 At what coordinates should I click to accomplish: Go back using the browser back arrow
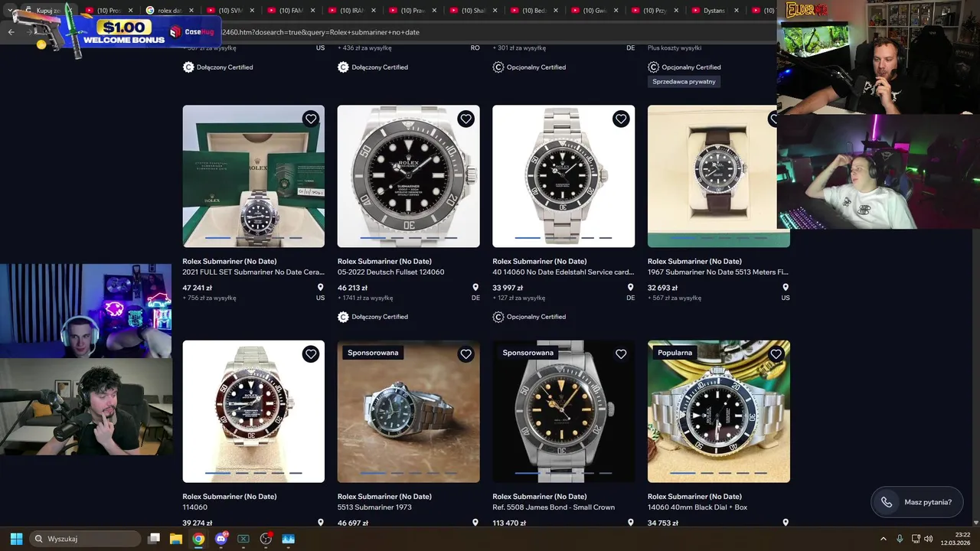click(11, 32)
